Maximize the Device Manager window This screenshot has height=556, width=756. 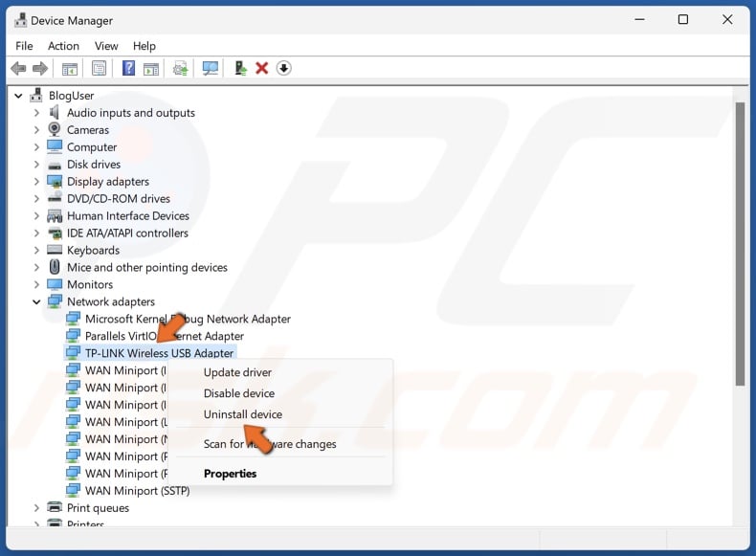(683, 20)
